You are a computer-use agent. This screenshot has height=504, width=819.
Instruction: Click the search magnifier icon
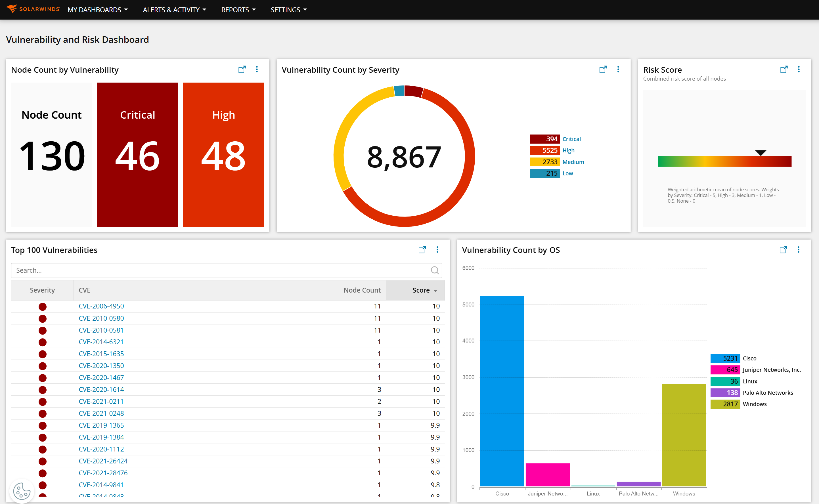pos(435,270)
